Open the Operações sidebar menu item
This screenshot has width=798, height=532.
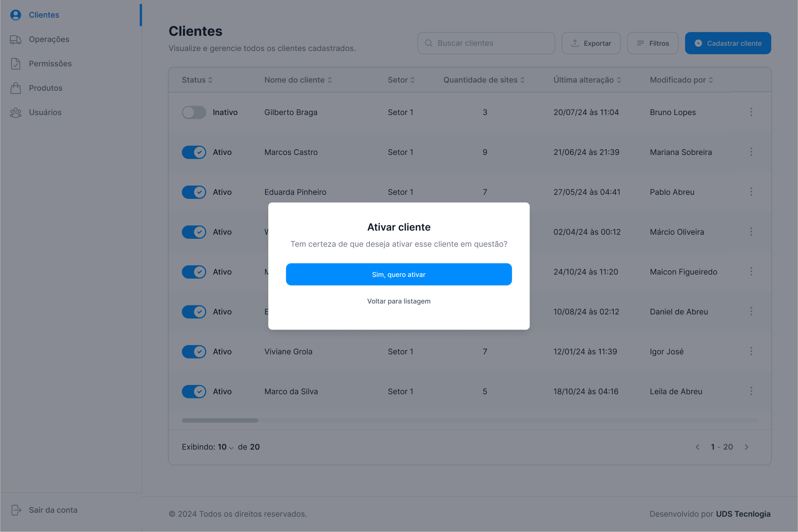point(70,39)
